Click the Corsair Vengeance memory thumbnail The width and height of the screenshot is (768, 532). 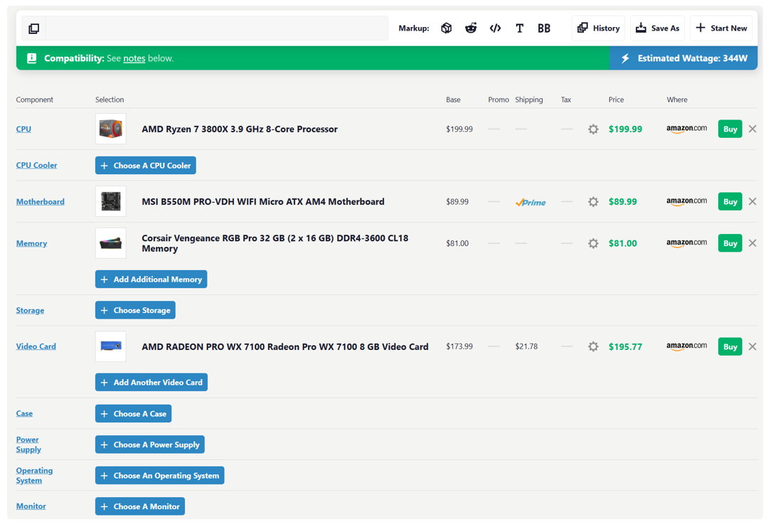[x=111, y=243]
